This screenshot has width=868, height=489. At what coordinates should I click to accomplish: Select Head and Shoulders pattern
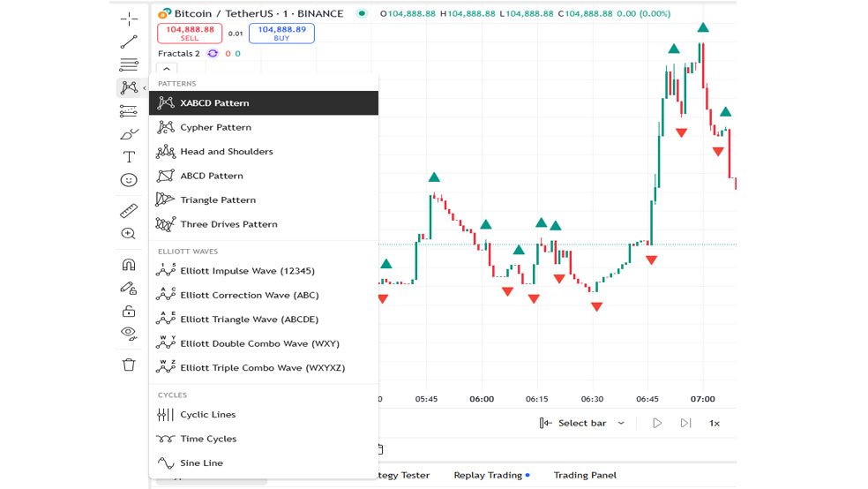tap(264, 152)
